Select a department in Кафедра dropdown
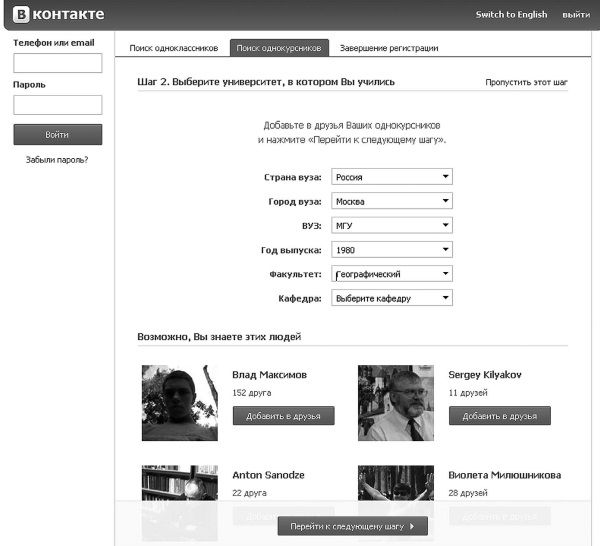600x546 pixels. point(392,297)
